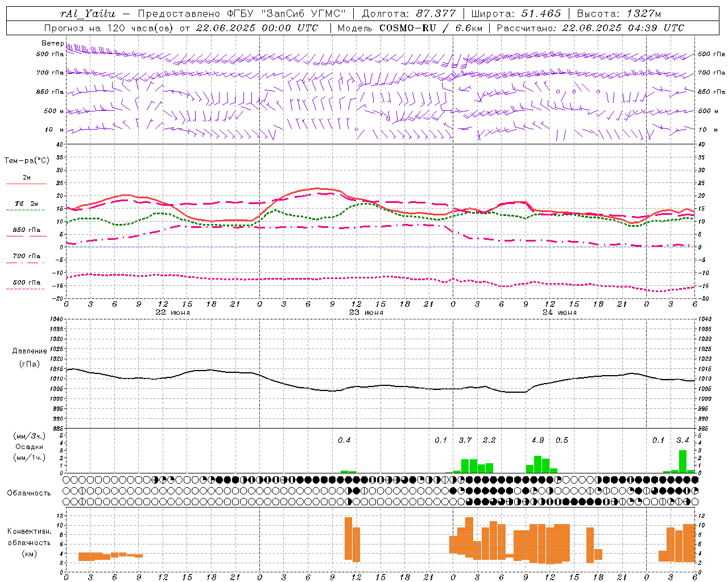Image resolution: width=728 pixels, height=582 pixels.
Task: Click the 3.4 precipitation total
Action: coord(682,440)
